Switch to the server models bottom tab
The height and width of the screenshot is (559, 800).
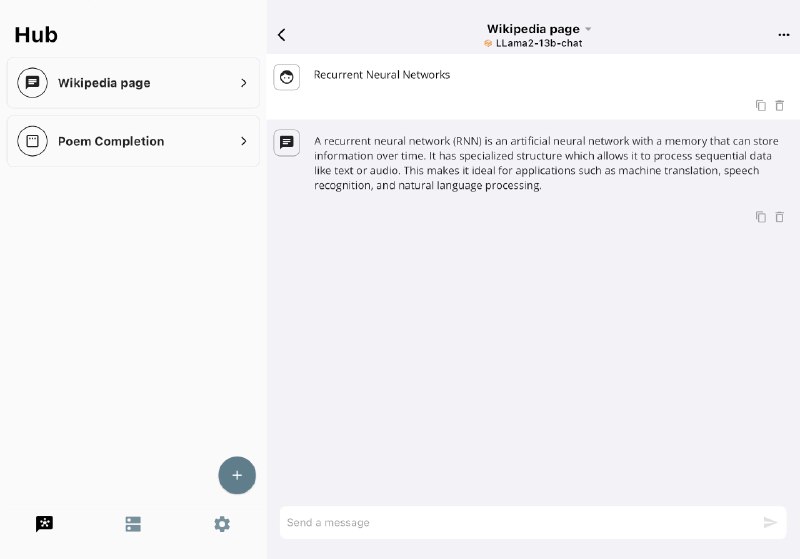[133, 524]
